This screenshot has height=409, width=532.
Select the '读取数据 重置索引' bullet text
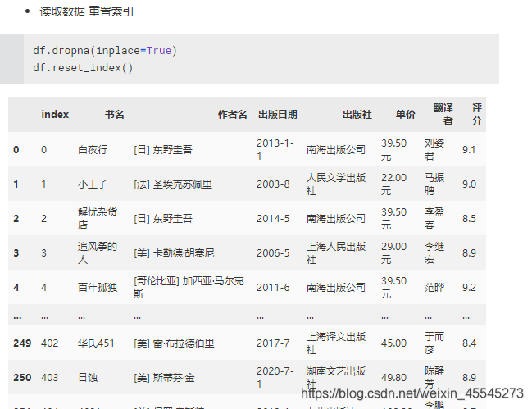pyautogui.click(x=87, y=11)
